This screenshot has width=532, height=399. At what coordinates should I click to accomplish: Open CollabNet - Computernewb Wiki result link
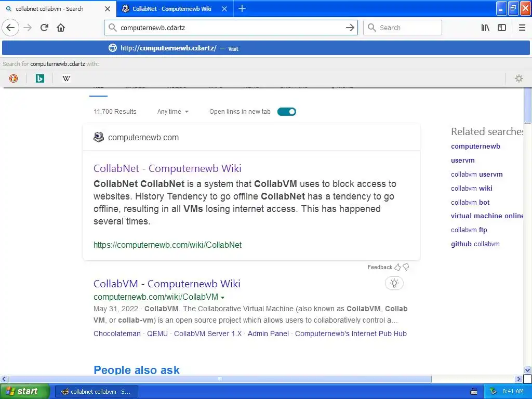(167, 168)
